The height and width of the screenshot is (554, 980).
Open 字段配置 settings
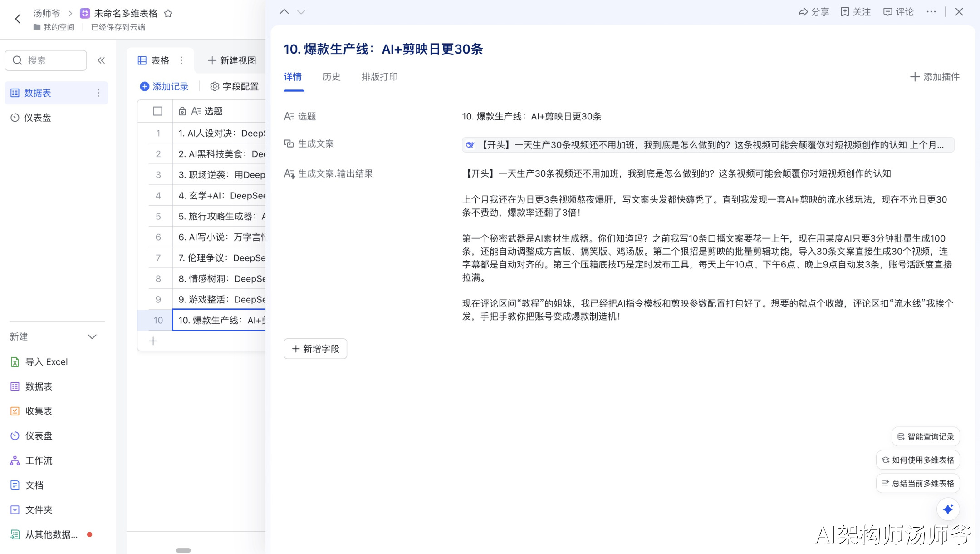coord(235,86)
